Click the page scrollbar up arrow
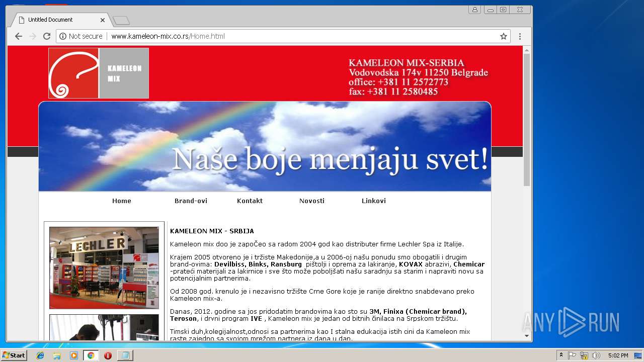 pos(527,50)
